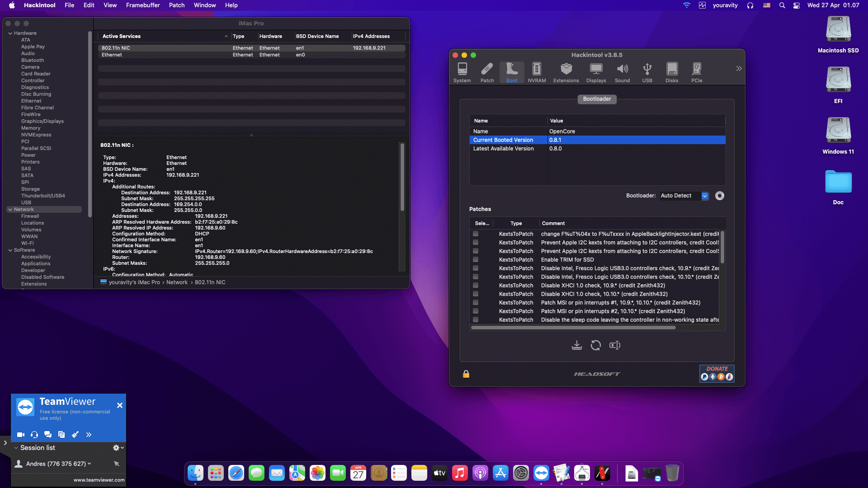The image size is (868, 488).
Task: Check the Enable TRIM for SSD checkbox
Action: pyautogui.click(x=476, y=260)
